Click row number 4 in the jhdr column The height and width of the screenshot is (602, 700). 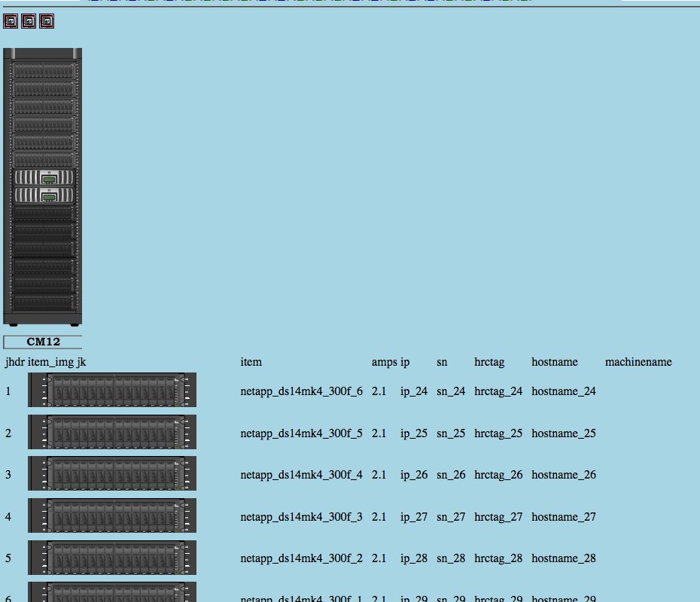point(8,517)
